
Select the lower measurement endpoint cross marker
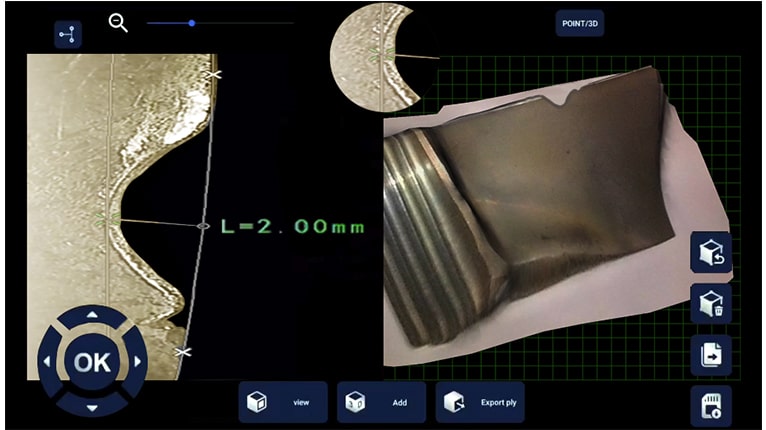pyautogui.click(x=182, y=352)
